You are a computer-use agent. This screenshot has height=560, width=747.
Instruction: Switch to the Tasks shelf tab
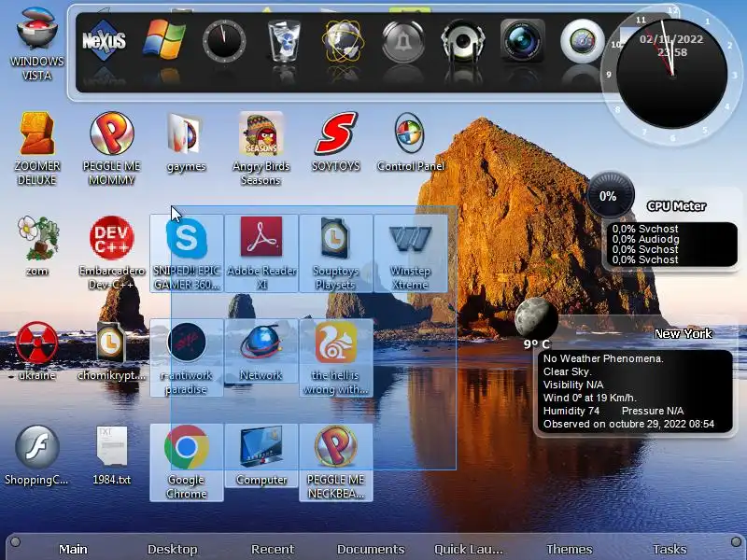669,549
